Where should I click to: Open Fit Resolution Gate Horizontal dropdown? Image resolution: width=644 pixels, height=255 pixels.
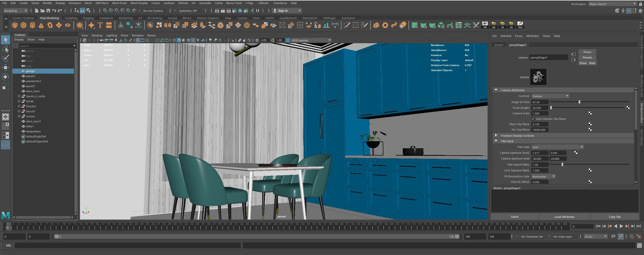[543, 176]
